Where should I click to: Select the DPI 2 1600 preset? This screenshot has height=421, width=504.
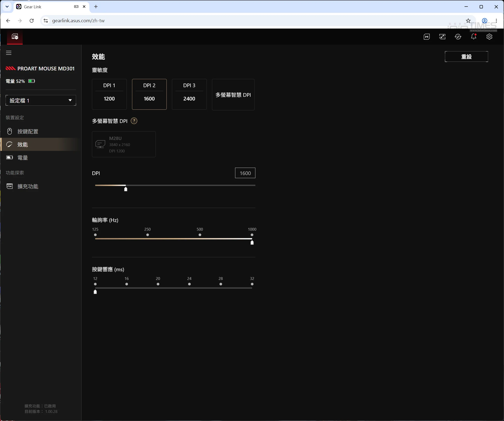pyautogui.click(x=149, y=94)
